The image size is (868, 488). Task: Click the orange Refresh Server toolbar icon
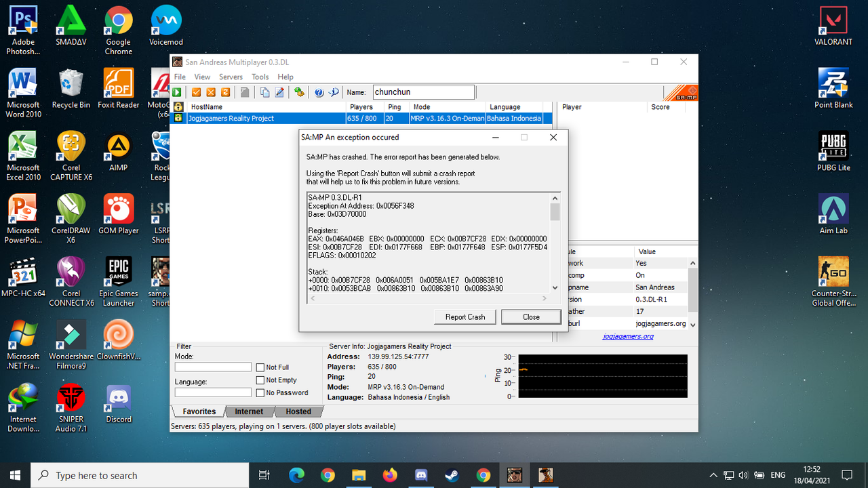click(x=225, y=92)
